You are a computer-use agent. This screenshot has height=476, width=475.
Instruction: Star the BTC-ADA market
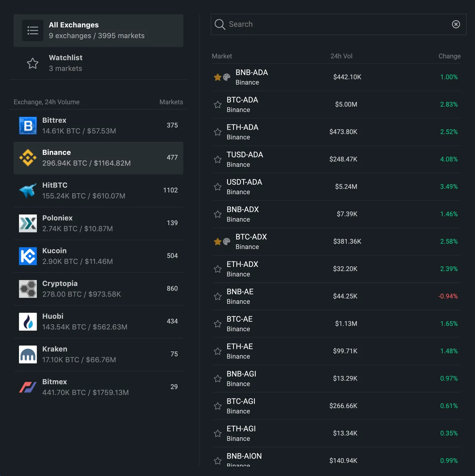(218, 104)
